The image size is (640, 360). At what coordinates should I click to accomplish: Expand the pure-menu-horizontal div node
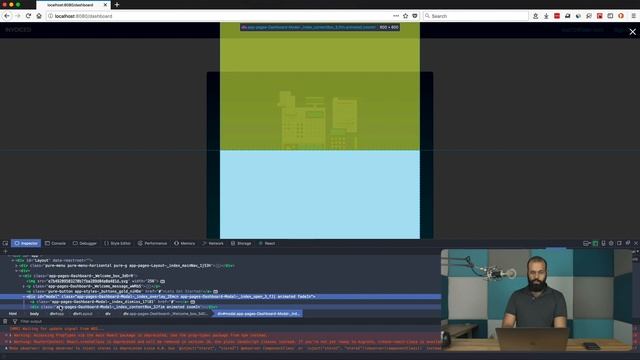tap(16, 266)
